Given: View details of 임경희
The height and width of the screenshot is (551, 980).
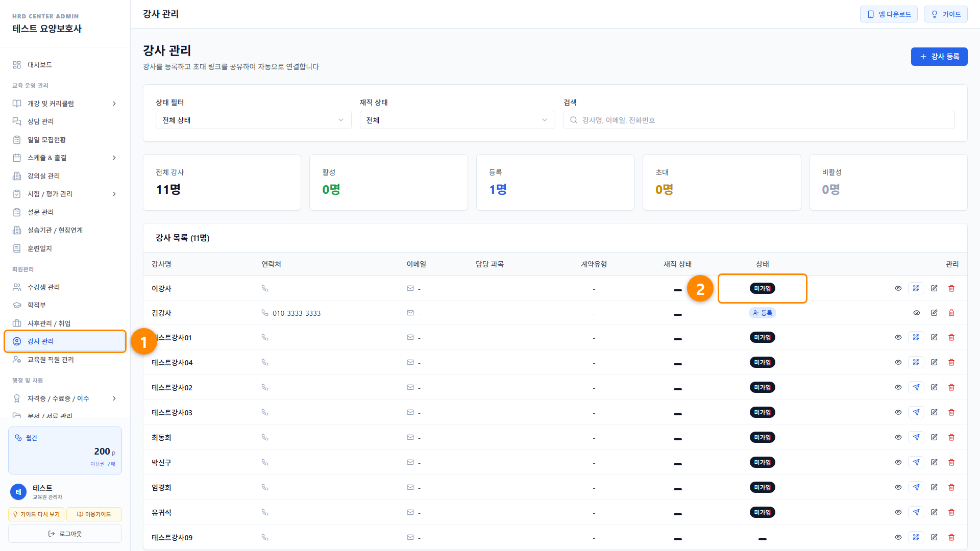Looking at the screenshot, I should point(898,487).
